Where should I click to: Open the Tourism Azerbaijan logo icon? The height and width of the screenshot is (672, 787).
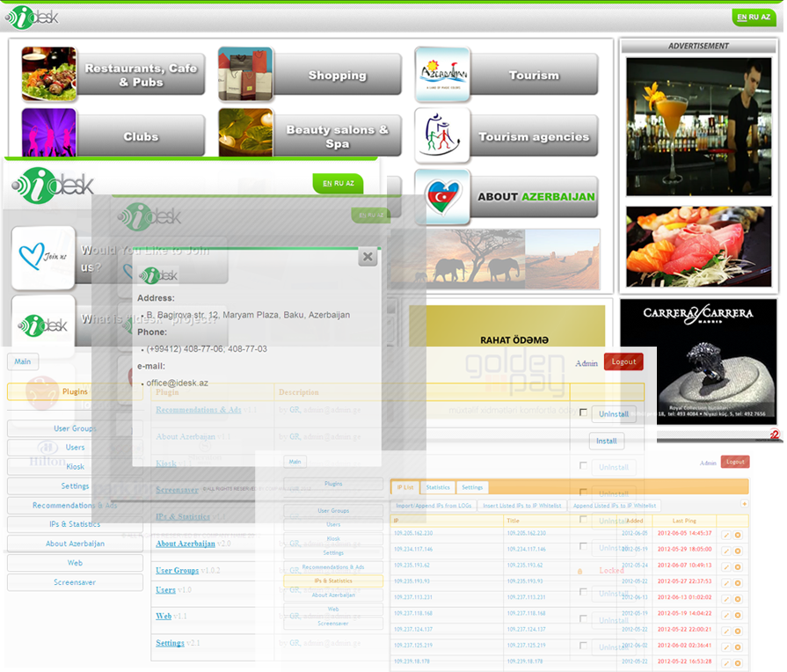(x=442, y=74)
